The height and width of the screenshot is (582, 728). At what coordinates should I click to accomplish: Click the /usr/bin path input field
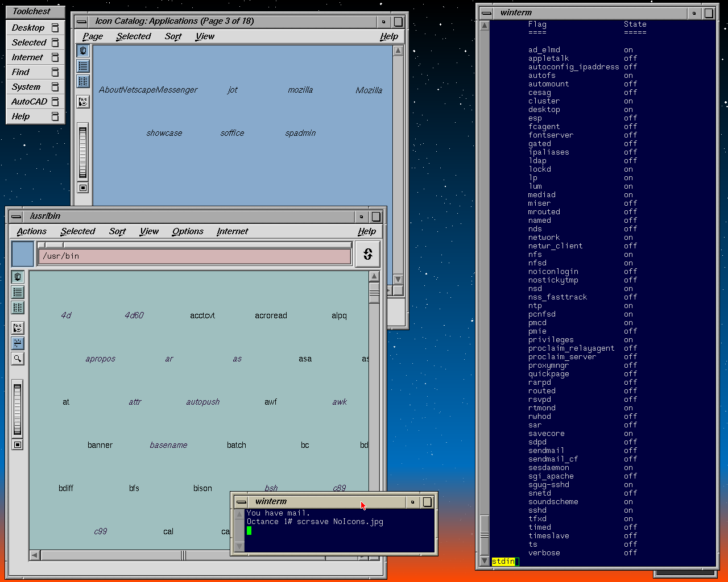pyautogui.click(x=195, y=256)
